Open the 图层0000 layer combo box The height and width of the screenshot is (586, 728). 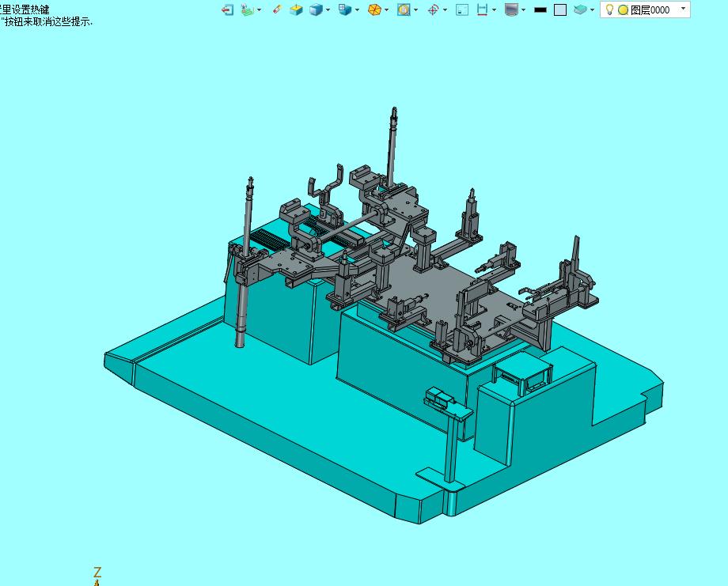[645, 9]
